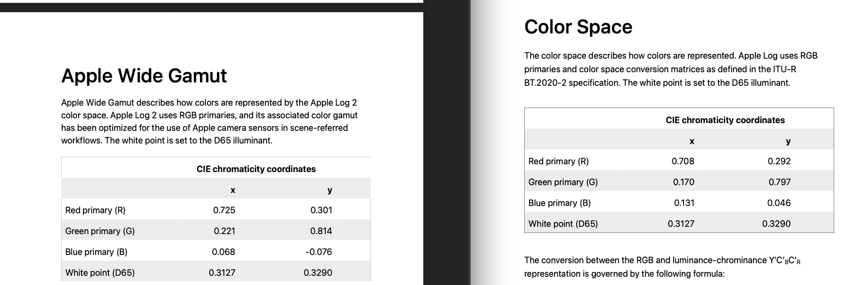
Task: Click the y column header in Color Space table
Action: click(788, 142)
